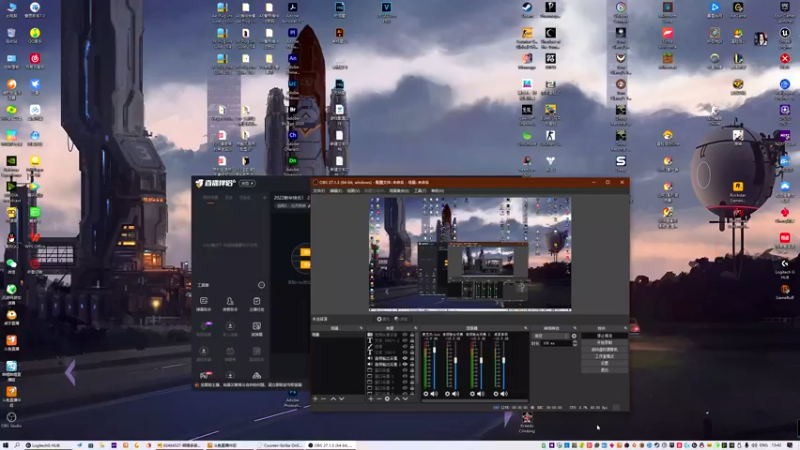Screen dimensions: 800x450
Task: Move source down in OBS Sources list
Action: (405, 398)
